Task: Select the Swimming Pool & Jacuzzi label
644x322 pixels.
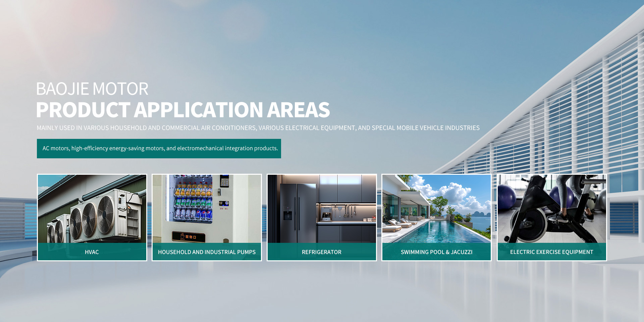Action: (x=436, y=252)
